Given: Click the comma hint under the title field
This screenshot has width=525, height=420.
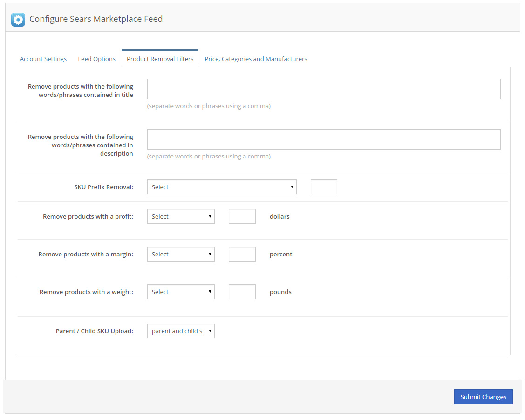Looking at the screenshot, I should [x=209, y=106].
